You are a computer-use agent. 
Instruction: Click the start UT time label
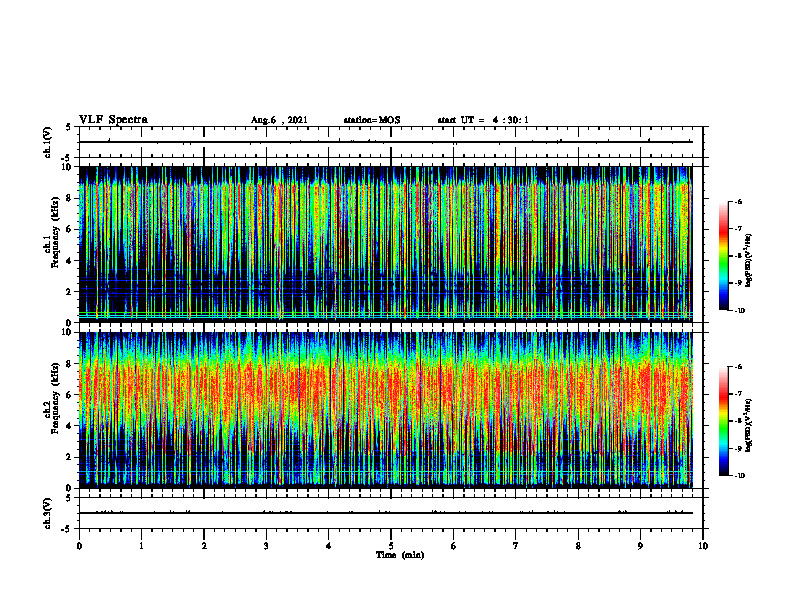(x=483, y=120)
